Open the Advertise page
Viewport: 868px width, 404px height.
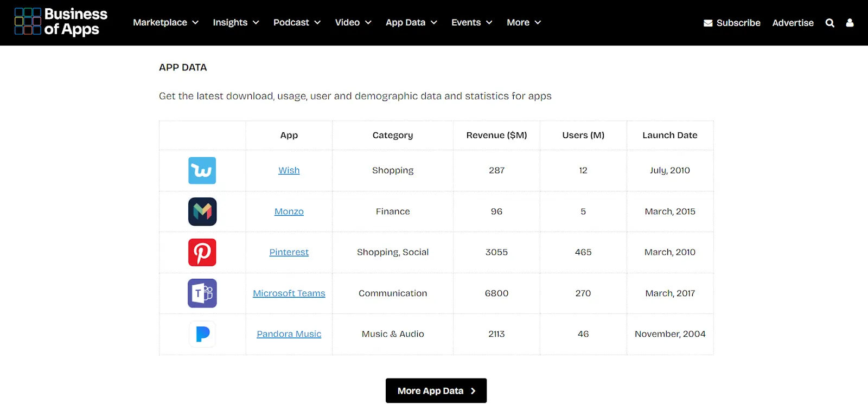[x=793, y=23]
